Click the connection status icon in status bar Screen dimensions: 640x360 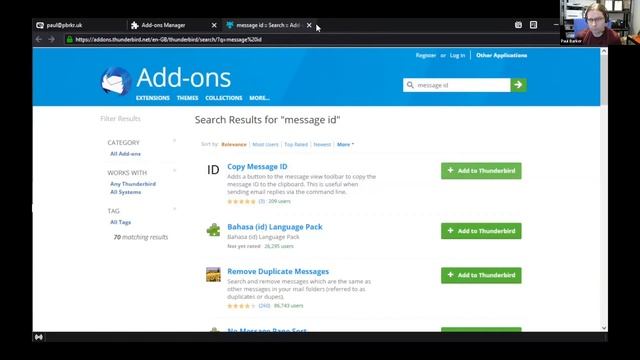[39, 337]
